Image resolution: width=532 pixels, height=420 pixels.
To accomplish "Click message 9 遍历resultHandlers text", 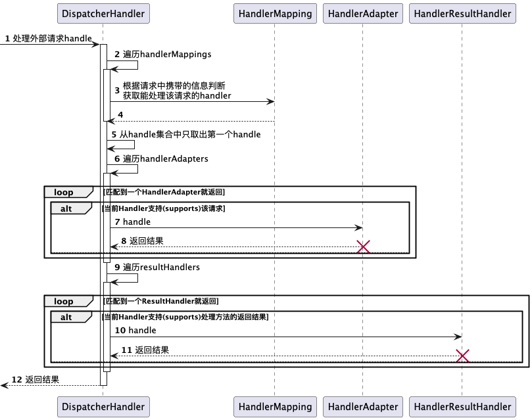I will click(x=157, y=267).
